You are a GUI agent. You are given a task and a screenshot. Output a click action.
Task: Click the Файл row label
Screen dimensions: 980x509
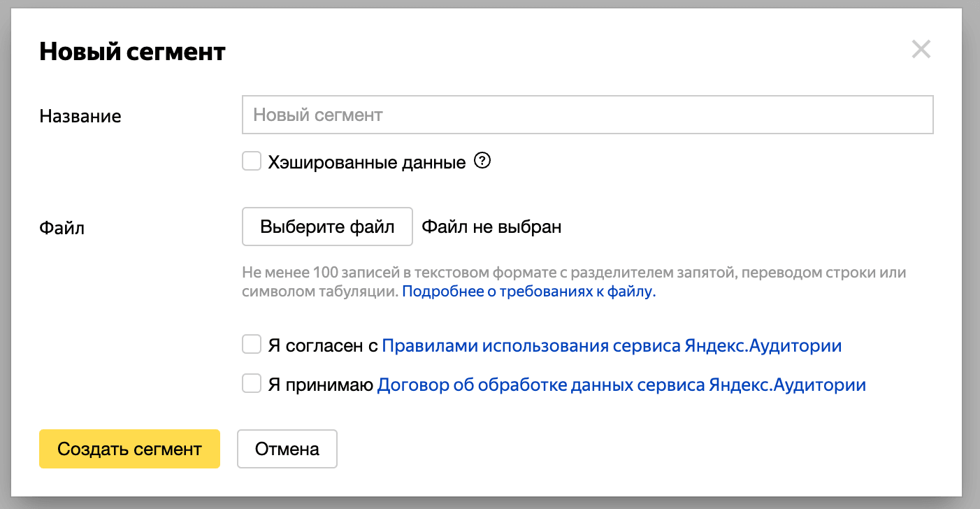(62, 228)
